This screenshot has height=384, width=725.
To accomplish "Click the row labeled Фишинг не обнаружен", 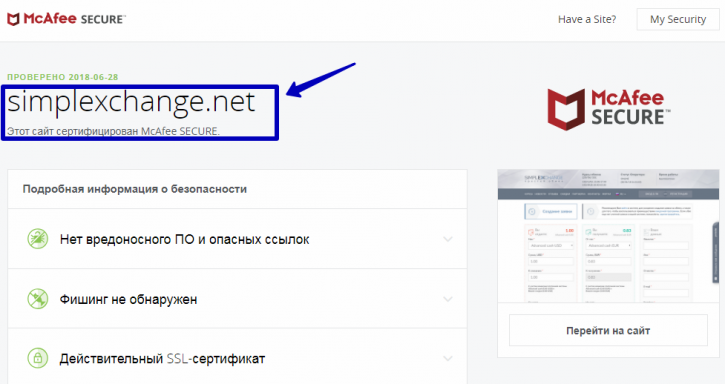I will point(237,299).
